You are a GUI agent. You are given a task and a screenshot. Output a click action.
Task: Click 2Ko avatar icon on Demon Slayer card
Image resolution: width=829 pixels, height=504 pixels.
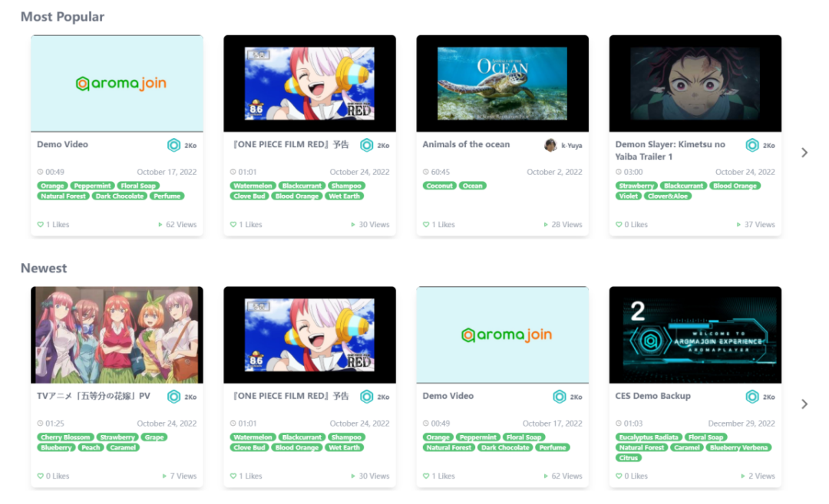tap(751, 145)
